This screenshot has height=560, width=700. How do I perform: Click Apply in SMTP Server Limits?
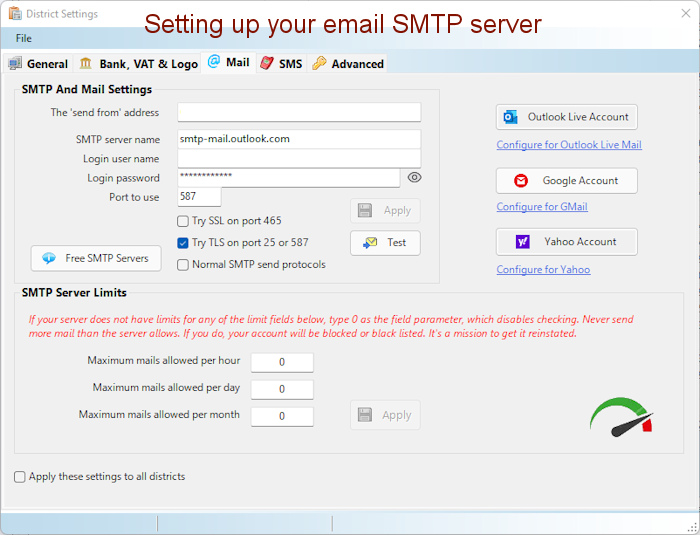pos(385,415)
